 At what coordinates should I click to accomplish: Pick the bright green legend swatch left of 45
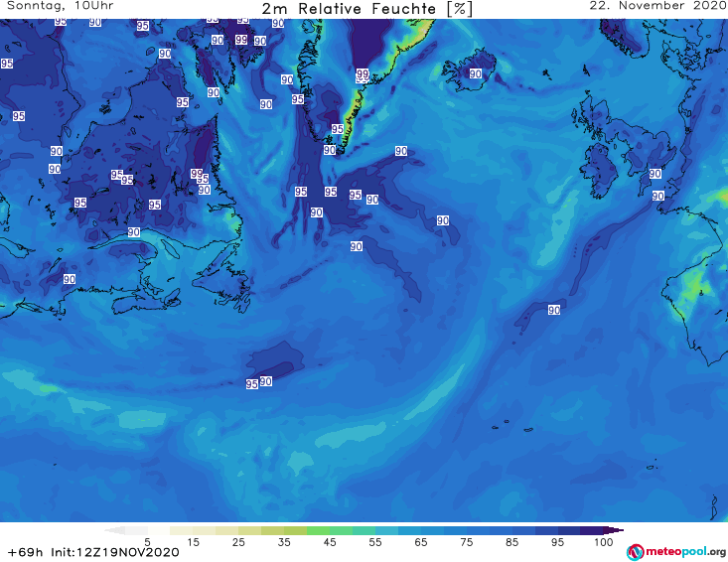(x=318, y=530)
